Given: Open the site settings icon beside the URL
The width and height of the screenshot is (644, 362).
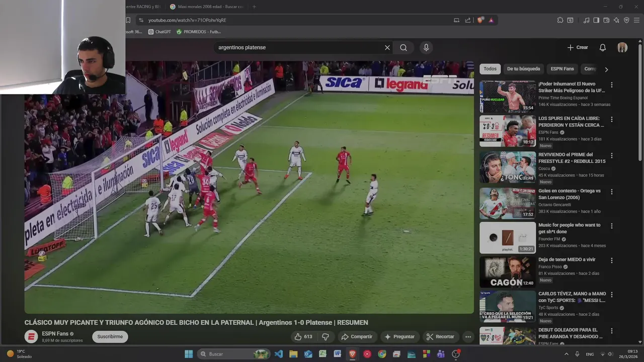Looking at the screenshot, I should coord(141,20).
